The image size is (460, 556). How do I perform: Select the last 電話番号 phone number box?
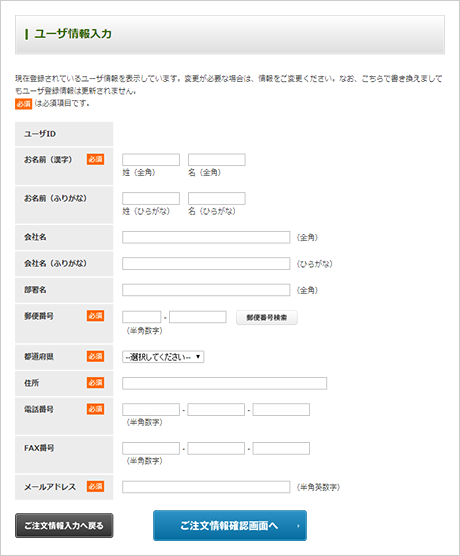coord(281,410)
